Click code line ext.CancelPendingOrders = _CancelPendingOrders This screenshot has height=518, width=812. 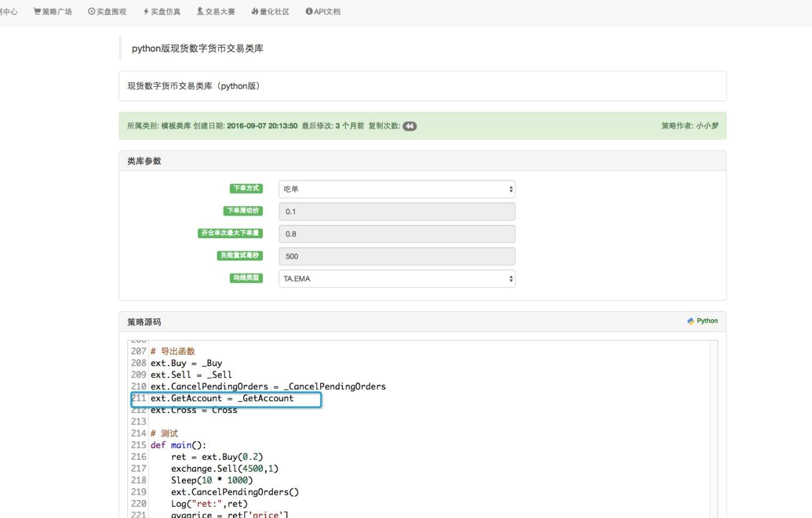pos(268,387)
